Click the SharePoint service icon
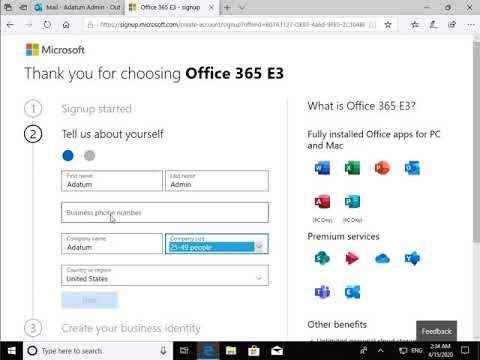The image size is (480, 360). coord(322,258)
